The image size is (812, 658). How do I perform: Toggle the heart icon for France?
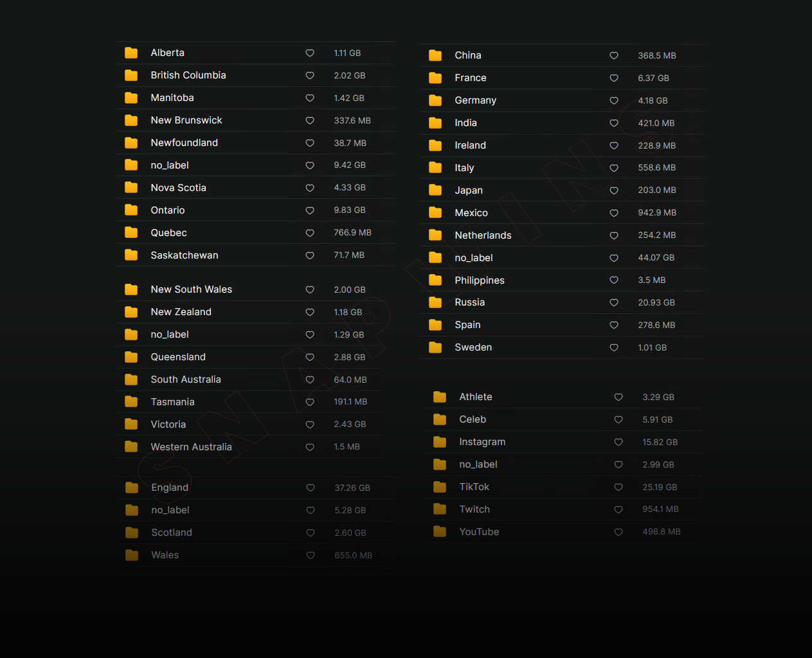click(614, 78)
